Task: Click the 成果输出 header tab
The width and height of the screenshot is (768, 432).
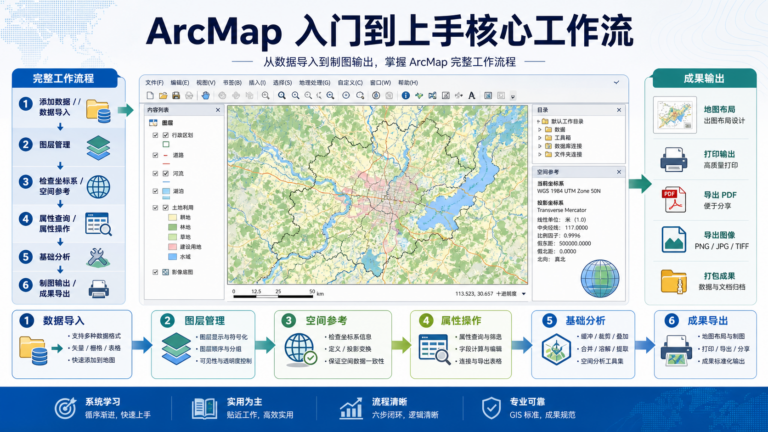Action: click(x=704, y=78)
